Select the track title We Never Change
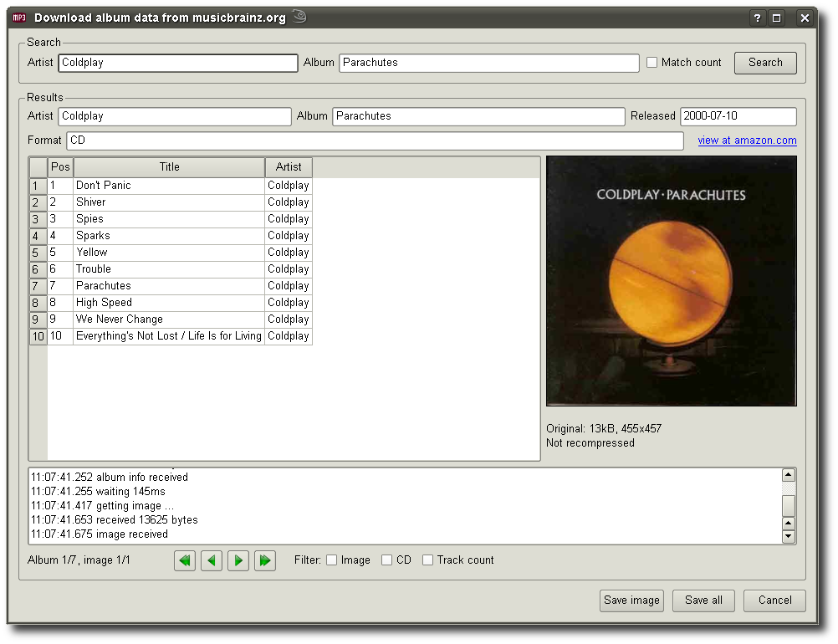 point(169,319)
